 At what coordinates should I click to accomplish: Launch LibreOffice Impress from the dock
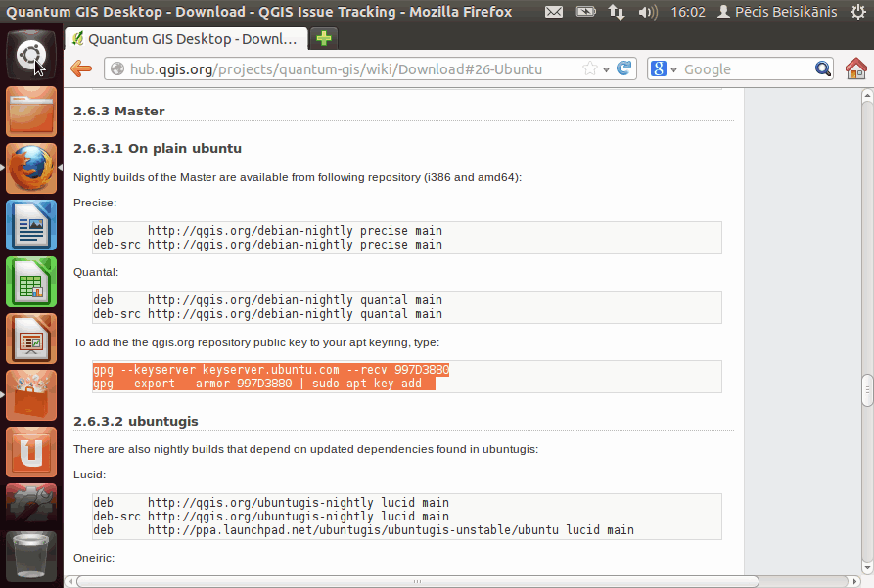point(31,339)
